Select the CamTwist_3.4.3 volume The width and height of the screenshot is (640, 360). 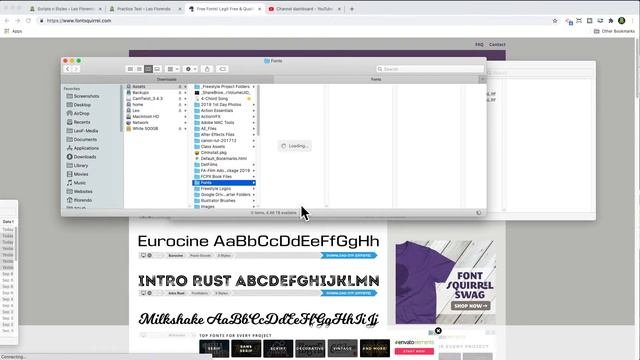pyautogui.click(x=156, y=98)
